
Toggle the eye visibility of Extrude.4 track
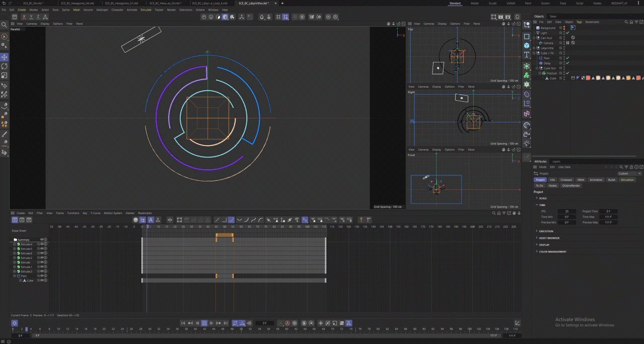coord(42,244)
